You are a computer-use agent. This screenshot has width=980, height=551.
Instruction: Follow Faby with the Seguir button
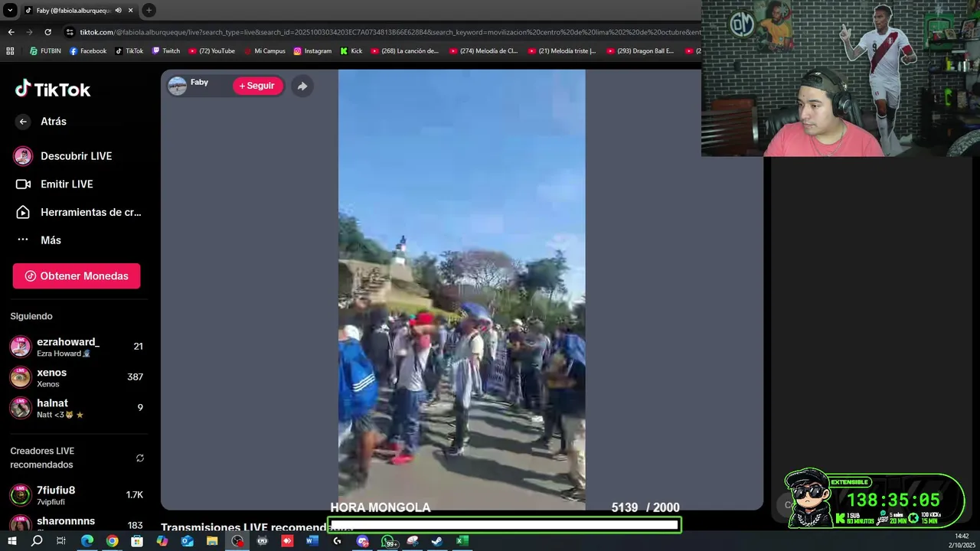(256, 86)
